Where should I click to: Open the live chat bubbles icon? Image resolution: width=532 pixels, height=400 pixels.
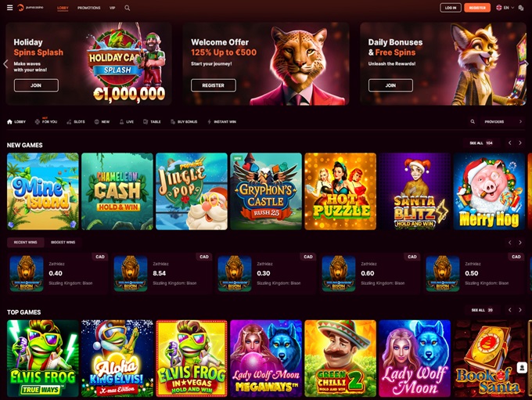coord(521,8)
